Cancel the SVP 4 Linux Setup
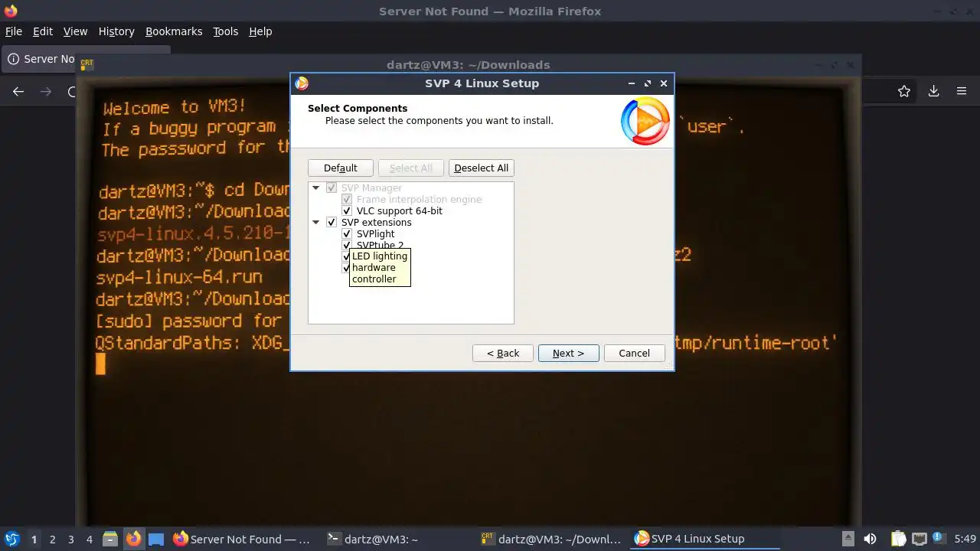The height and width of the screenshot is (551, 980). click(x=635, y=353)
